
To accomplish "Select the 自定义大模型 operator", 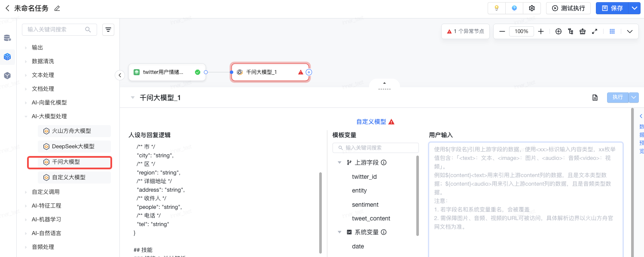I will tap(74, 177).
